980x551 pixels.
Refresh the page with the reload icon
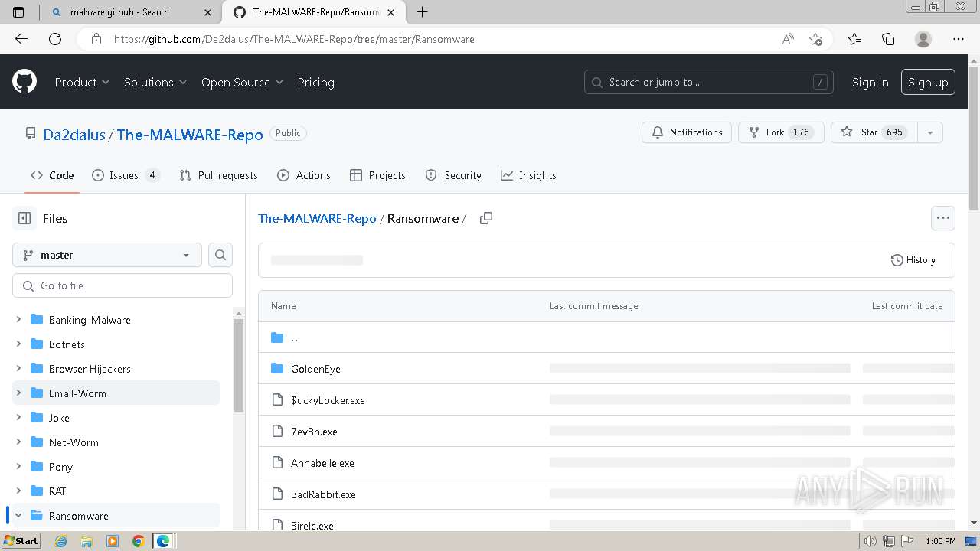click(x=55, y=39)
